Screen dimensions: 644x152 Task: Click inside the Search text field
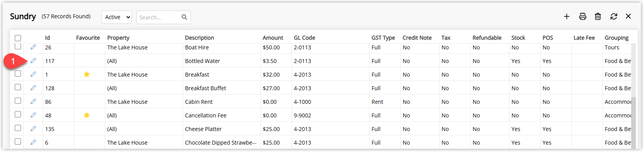[159, 17]
